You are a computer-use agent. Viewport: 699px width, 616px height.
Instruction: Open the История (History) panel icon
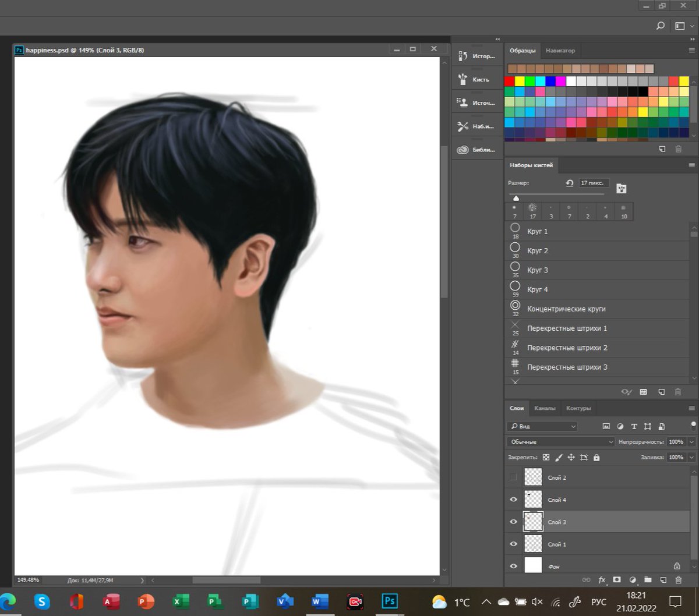click(x=476, y=56)
